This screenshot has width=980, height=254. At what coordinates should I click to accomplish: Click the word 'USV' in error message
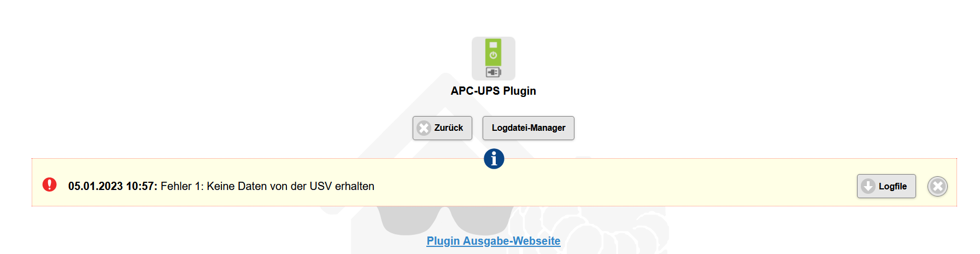[320, 186]
